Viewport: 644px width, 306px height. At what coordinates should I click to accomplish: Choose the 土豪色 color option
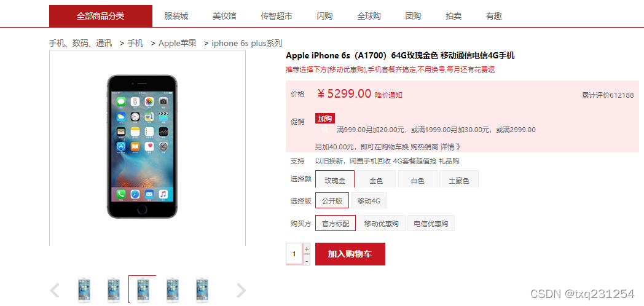[x=459, y=179]
